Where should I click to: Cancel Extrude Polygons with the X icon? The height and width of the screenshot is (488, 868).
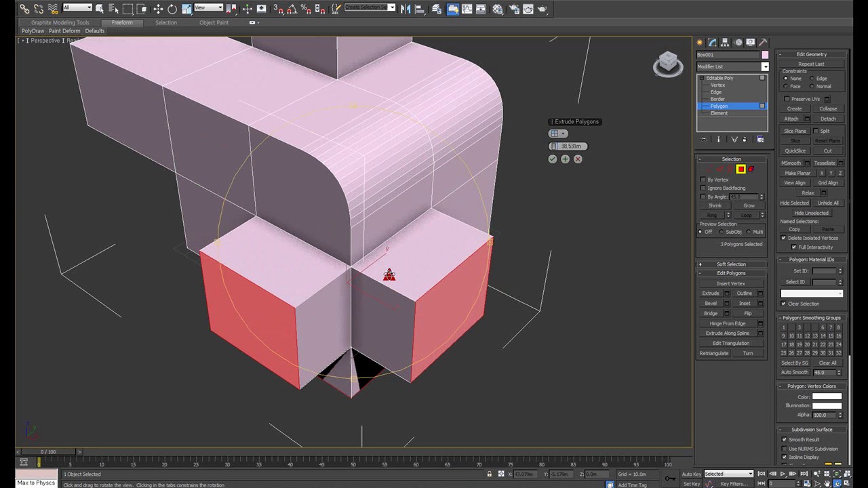578,159
